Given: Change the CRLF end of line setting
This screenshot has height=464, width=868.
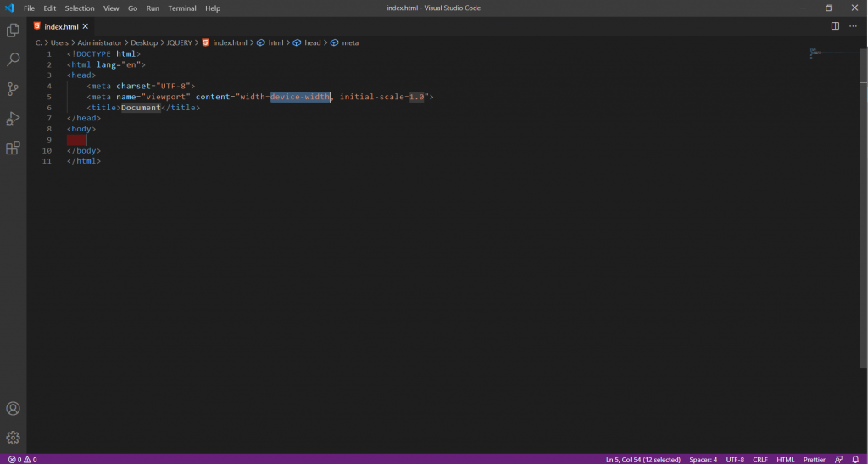Looking at the screenshot, I should coord(760,459).
